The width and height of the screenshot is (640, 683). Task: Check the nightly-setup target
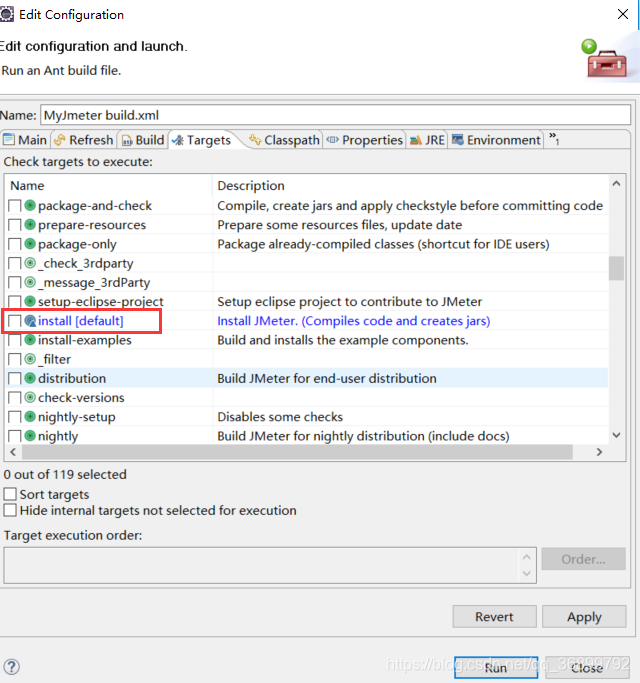(15, 417)
